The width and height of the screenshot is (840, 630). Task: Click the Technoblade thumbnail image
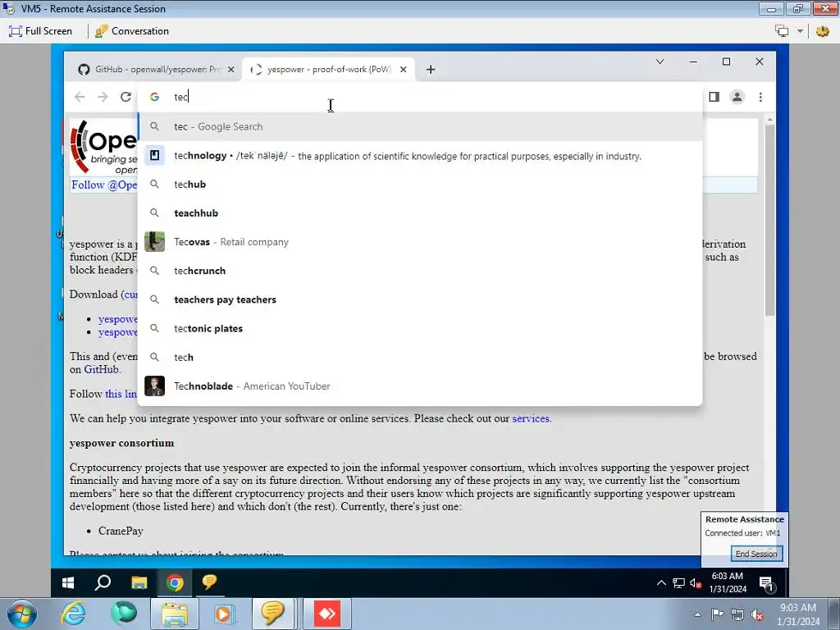click(x=154, y=386)
